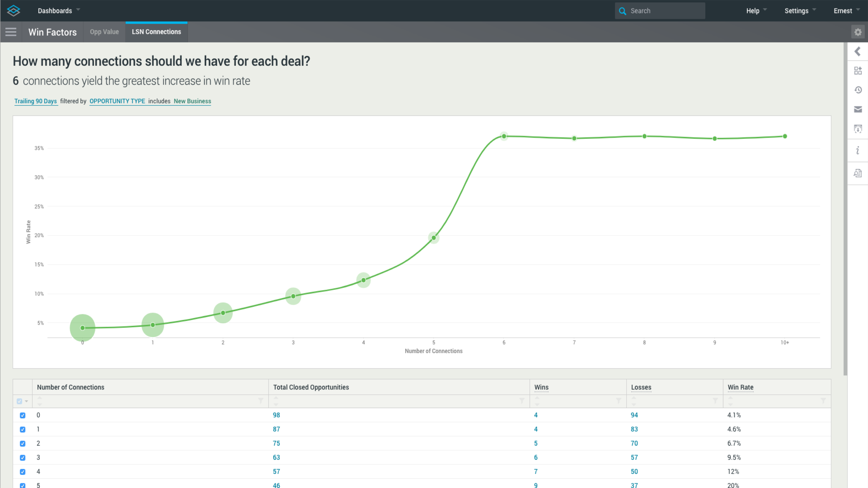Image resolution: width=868 pixels, height=488 pixels.
Task: Open the hamburger menu icon
Action: tap(11, 32)
